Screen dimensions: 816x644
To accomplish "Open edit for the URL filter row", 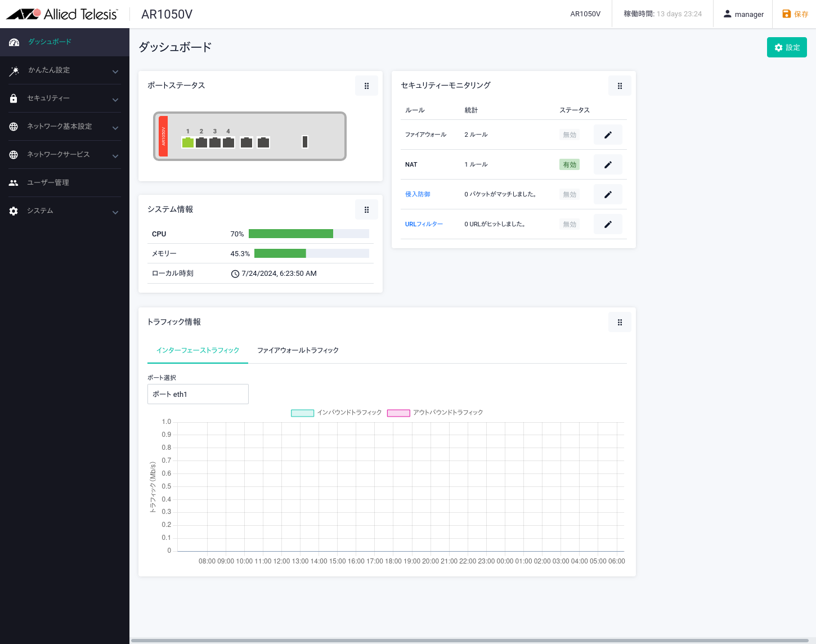I will (x=608, y=225).
